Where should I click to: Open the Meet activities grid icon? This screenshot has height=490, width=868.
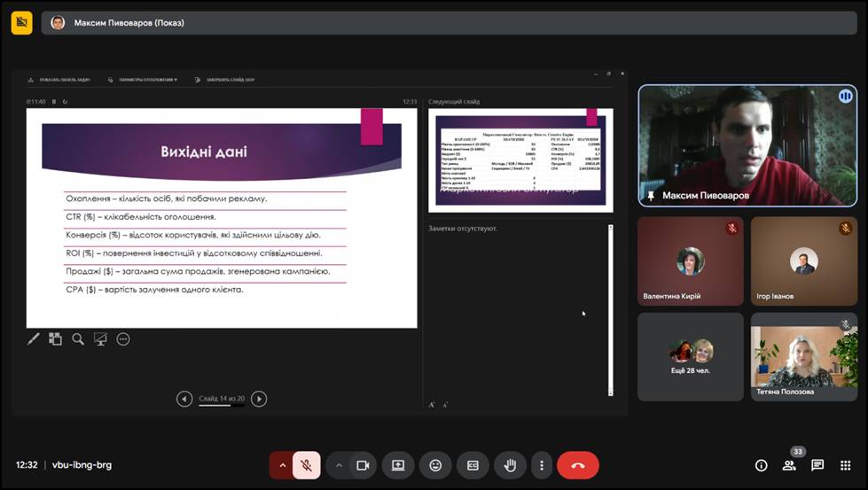click(846, 465)
